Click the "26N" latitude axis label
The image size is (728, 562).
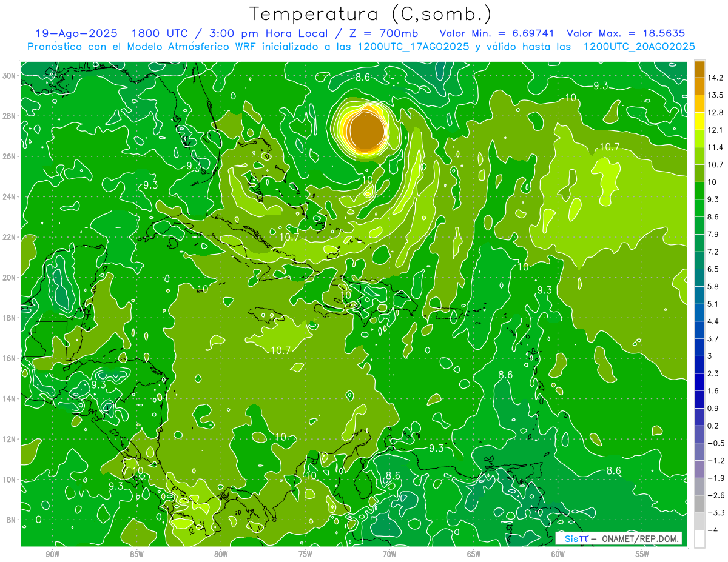[10, 156]
